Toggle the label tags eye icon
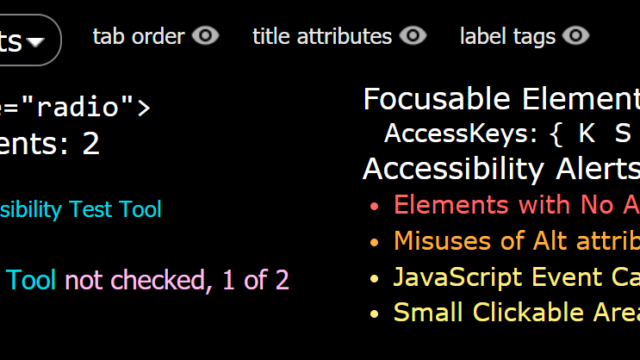640x360 pixels. click(576, 36)
